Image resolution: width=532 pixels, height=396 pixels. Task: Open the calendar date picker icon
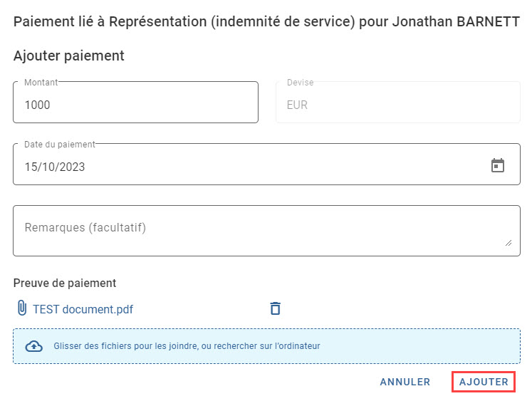tap(497, 166)
